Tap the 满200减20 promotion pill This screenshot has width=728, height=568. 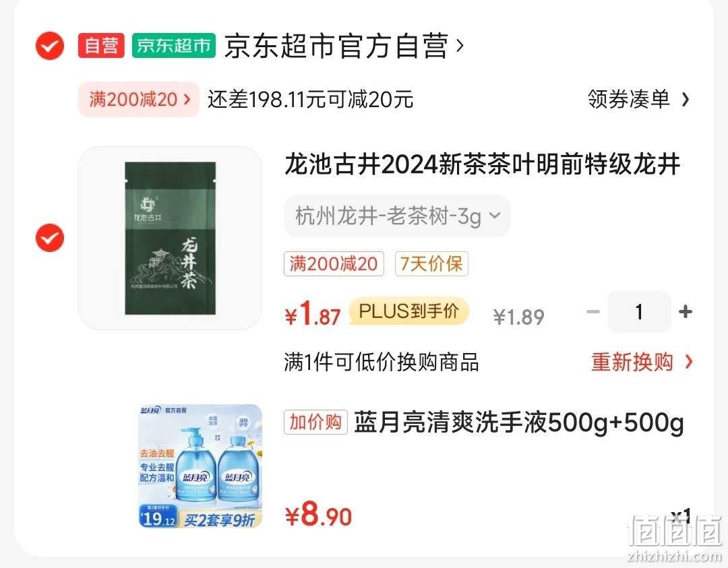(x=139, y=99)
